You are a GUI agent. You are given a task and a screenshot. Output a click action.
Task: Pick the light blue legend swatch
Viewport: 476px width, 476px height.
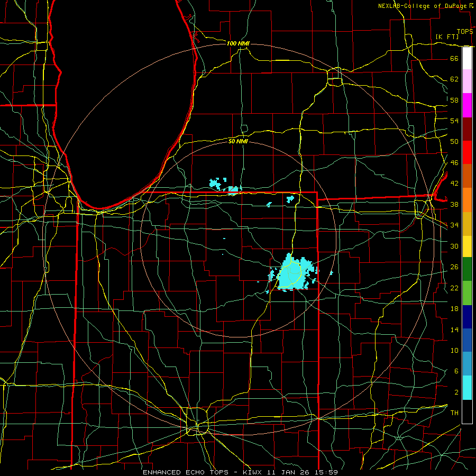(x=467, y=364)
